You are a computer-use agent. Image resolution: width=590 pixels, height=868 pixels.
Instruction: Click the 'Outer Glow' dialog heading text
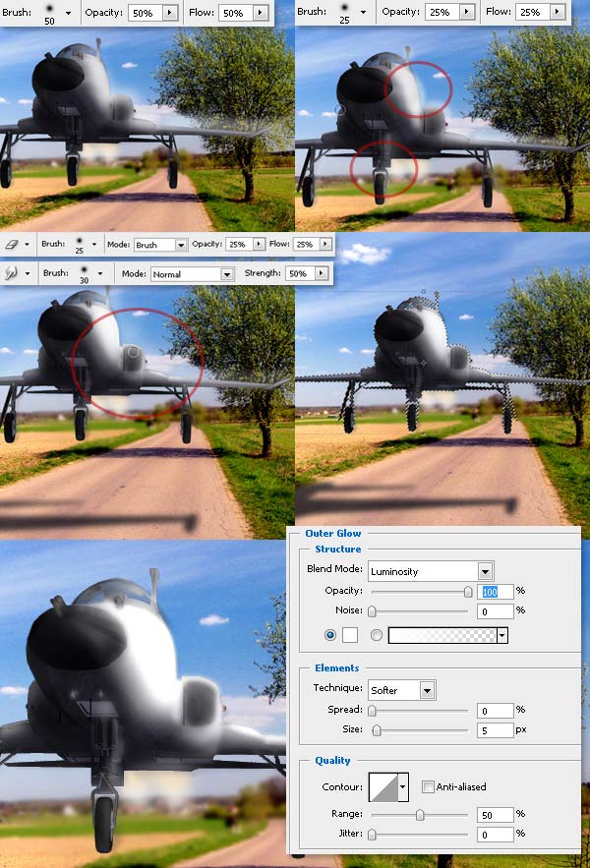[333, 533]
